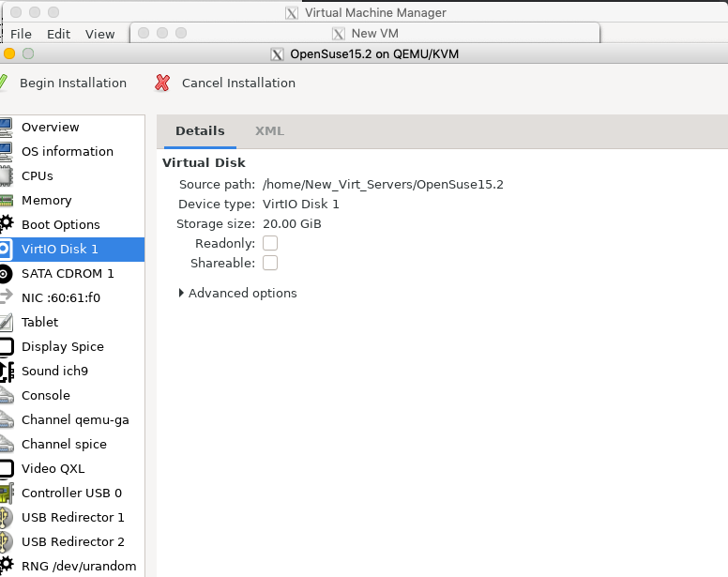Click the source path /home/New_Virt_Servers/OpenSuse15.2
The image size is (728, 577).
pyautogui.click(x=383, y=185)
